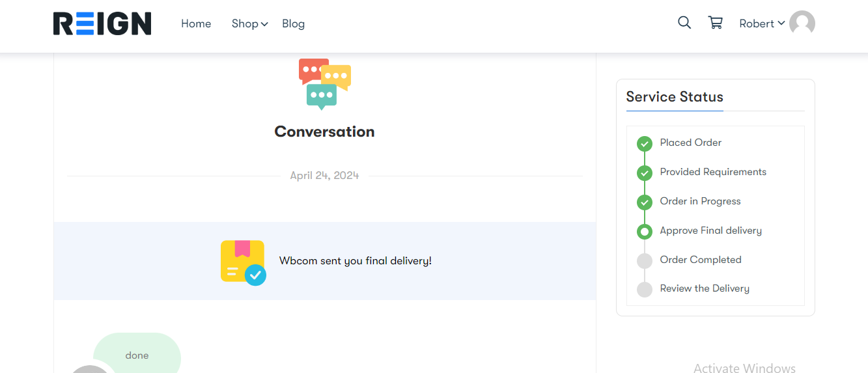The height and width of the screenshot is (373, 868).
Task: Click the Conversation chat bubbles icon
Action: [x=324, y=84]
